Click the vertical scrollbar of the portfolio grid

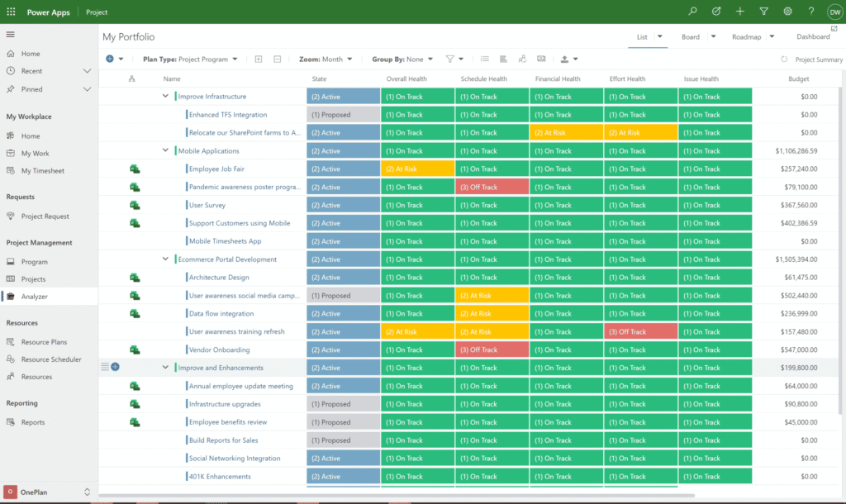839,251
